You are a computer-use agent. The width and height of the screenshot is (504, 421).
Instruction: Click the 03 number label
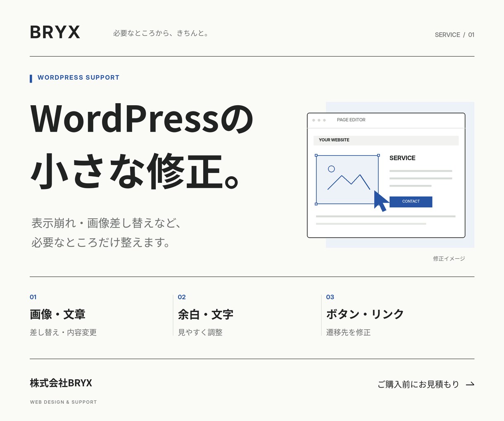click(330, 297)
